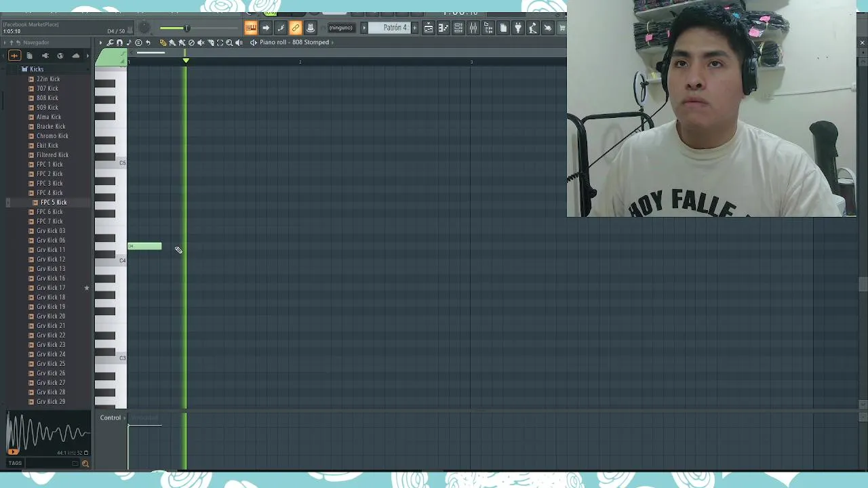This screenshot has height=488, width=868.
Task: Play the sample preview with orange play button
Action: (12, 451)
